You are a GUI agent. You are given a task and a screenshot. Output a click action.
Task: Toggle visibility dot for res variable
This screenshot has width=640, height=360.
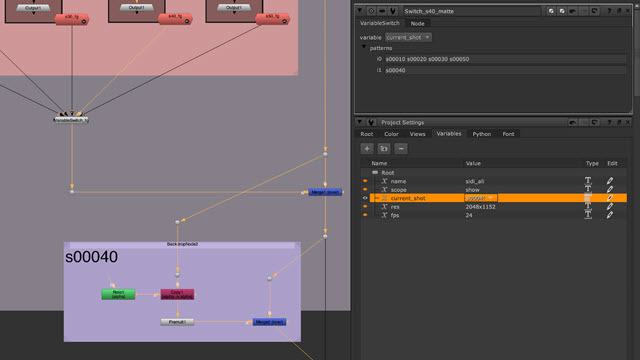pos(365,207)
